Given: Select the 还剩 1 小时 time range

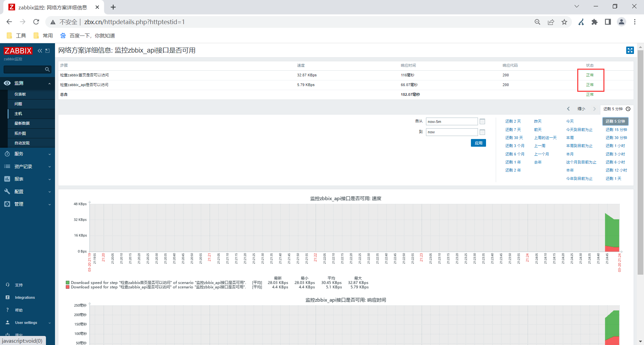Looking at the screenshot, I should [615, 146].
